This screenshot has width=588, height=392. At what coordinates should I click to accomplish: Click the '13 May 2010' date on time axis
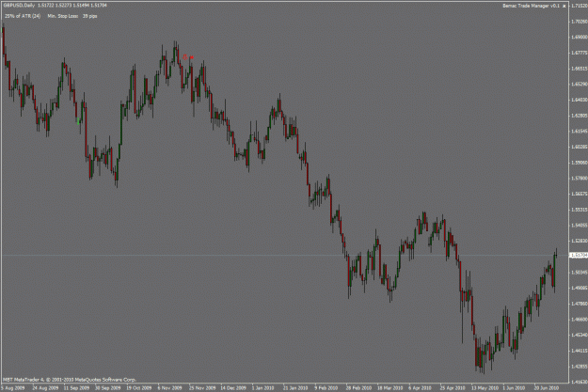(485, 388)
